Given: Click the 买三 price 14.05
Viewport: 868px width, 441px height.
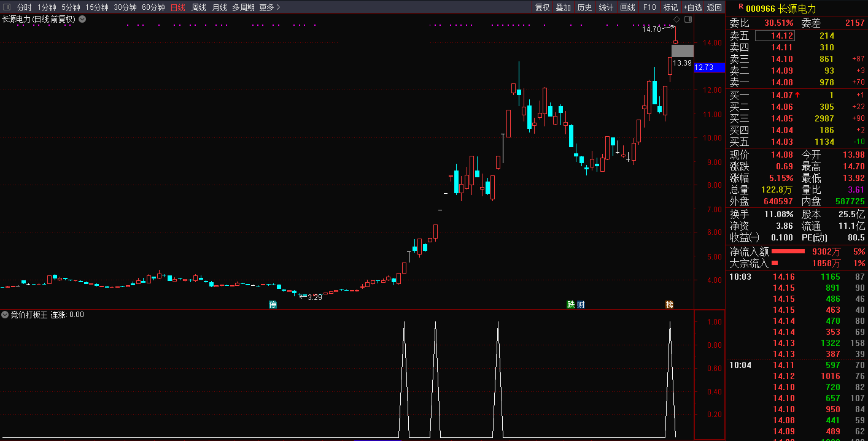Looking at the screenshot, I should point(782,118).
